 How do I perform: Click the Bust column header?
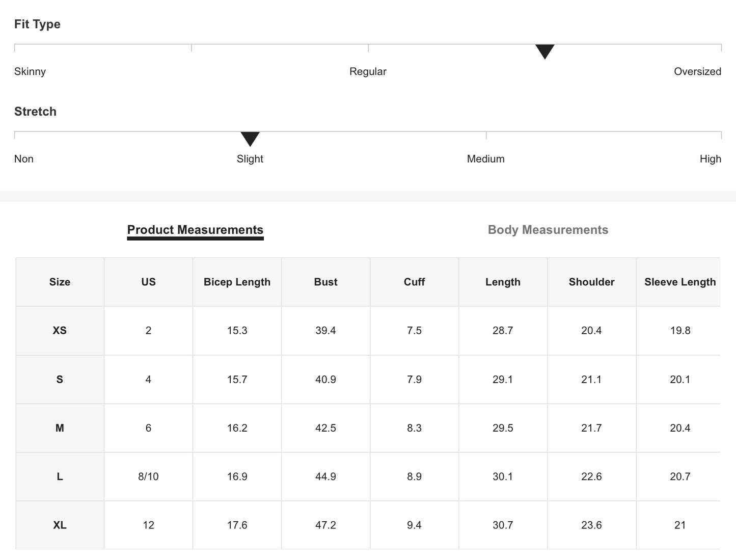point(325,282)
